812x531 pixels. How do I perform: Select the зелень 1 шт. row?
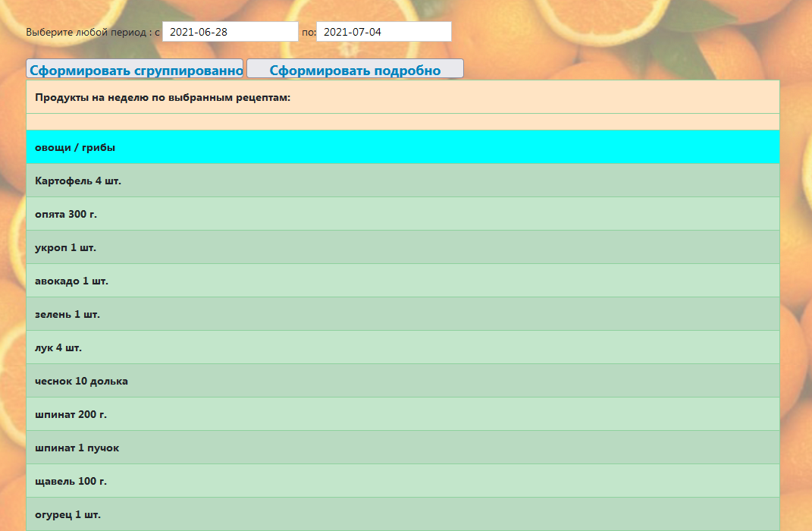tap(403, 314)
